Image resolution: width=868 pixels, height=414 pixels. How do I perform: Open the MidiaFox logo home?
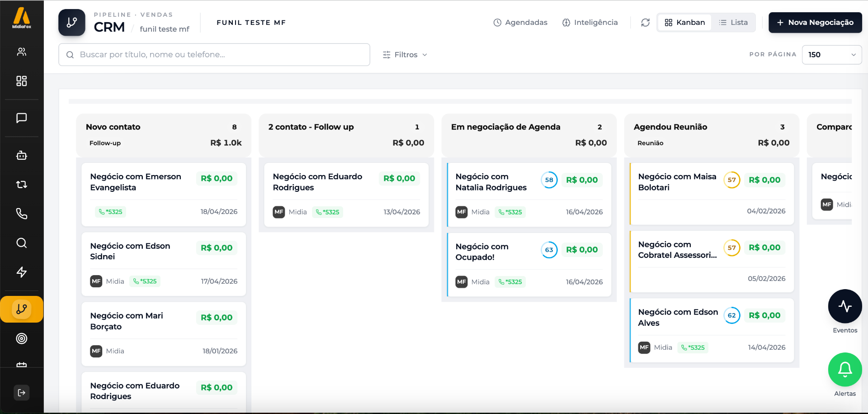[x=22, y=18]
